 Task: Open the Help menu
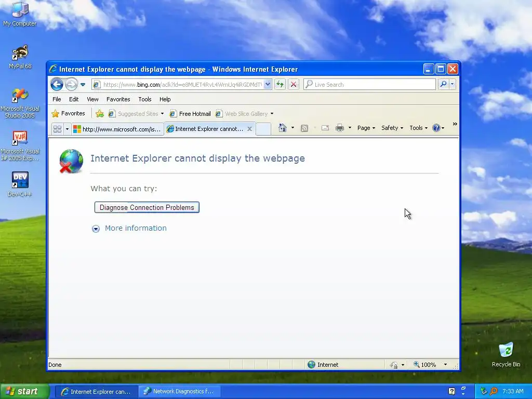click(165, 99)
